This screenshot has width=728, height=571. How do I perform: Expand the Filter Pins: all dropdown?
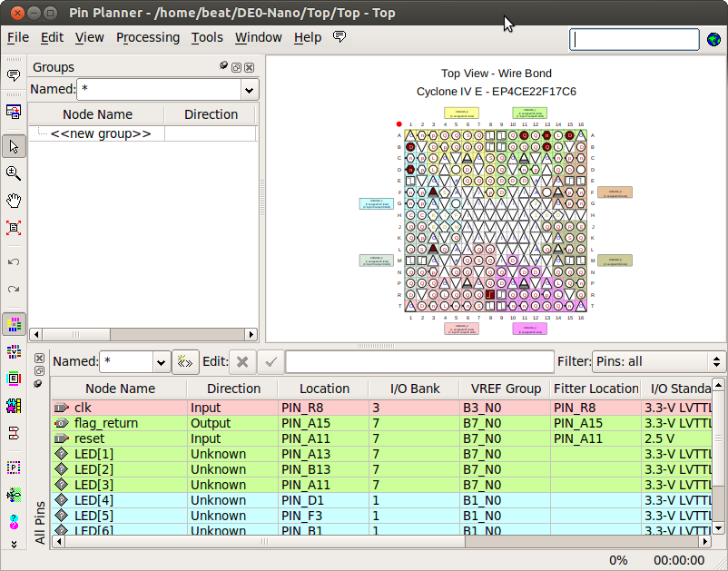point(658,361)
